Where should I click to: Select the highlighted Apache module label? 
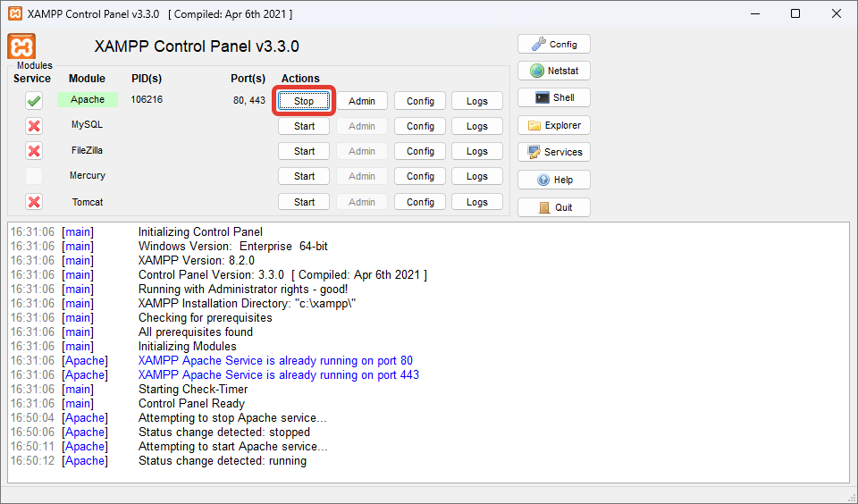click(x=88, y=99)
